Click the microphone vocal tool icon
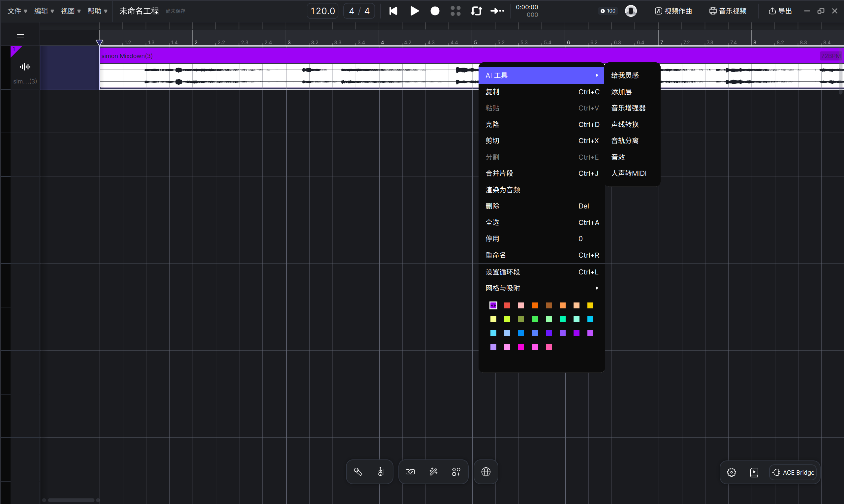Image resolution: width=844 pixels, height=504 pixels. [x=358, y=472]
